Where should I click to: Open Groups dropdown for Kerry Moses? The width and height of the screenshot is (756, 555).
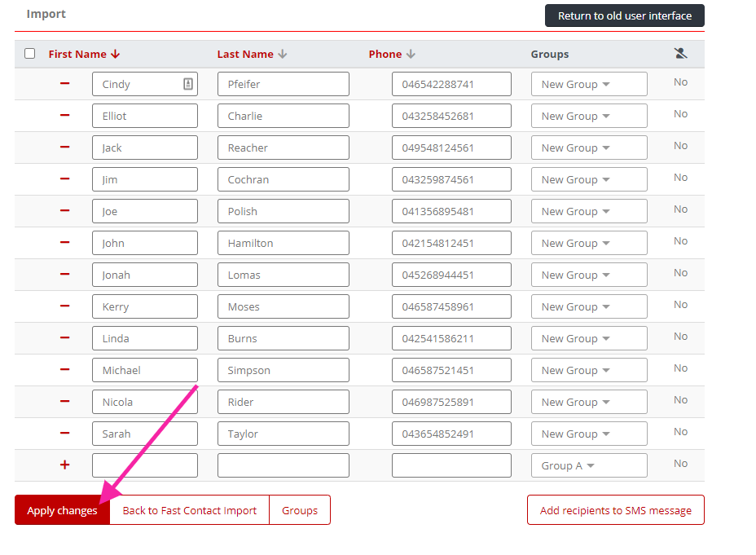pos(589,307)
